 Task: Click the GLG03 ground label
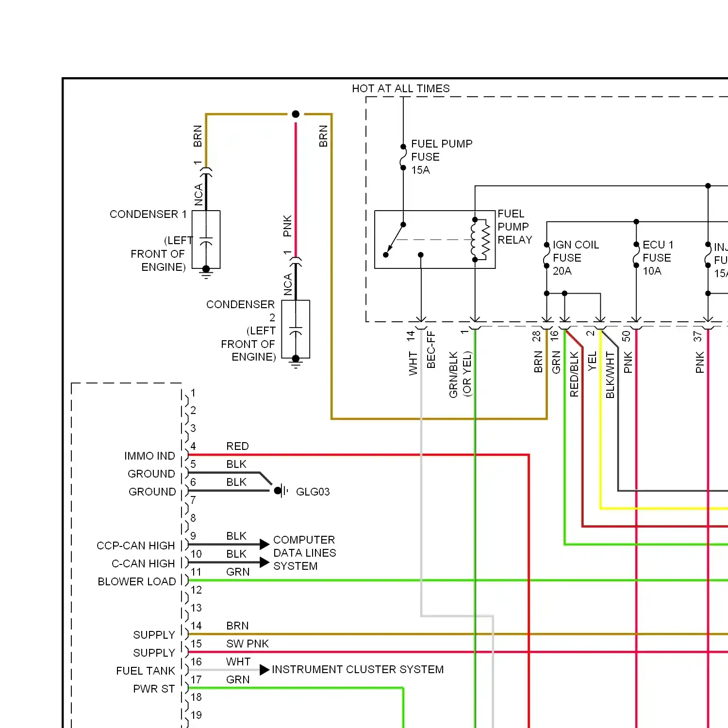click(x=313, y=492)
